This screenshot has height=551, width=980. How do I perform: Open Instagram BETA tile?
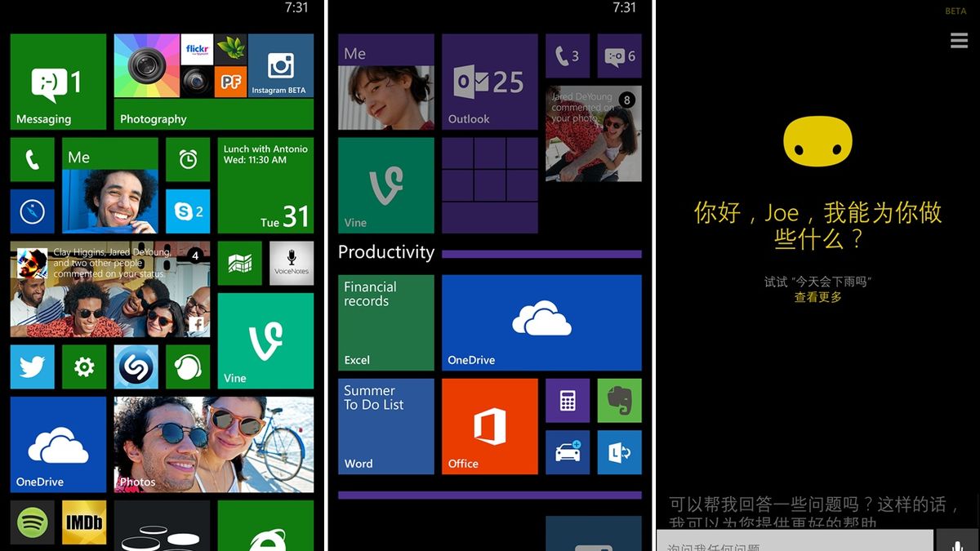[x=281, y=66]
